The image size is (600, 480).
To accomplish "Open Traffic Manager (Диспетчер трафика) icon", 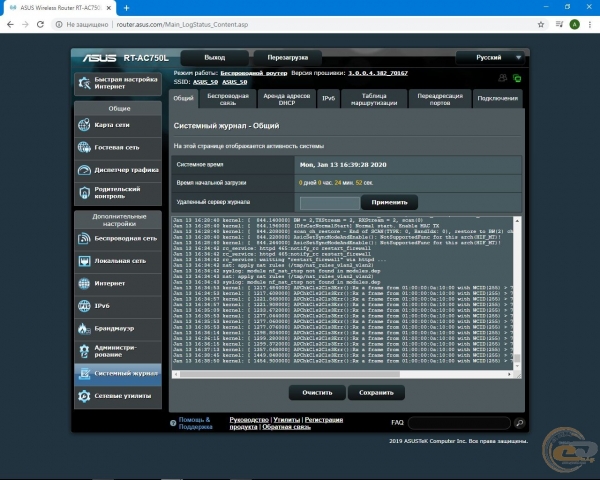I will [84, 170].
